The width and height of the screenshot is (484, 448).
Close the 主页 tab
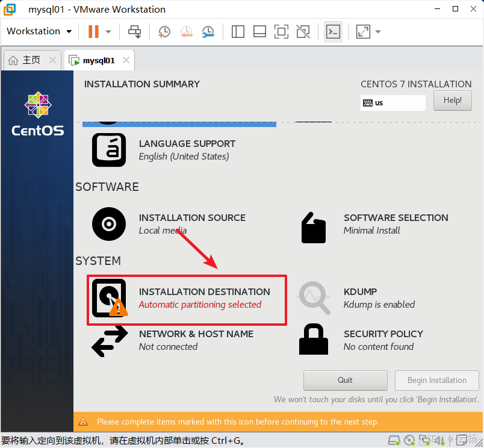[53, 60]
